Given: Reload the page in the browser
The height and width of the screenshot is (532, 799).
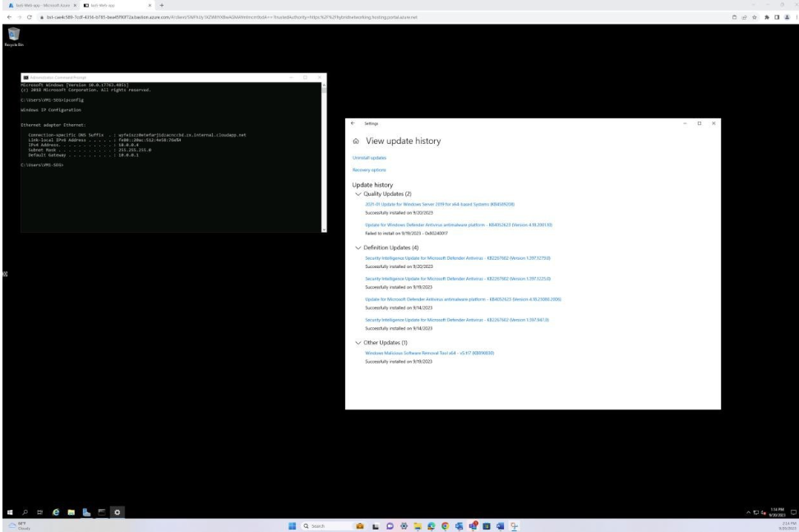Looking at the screenshot, I should (x=30, y=17).
